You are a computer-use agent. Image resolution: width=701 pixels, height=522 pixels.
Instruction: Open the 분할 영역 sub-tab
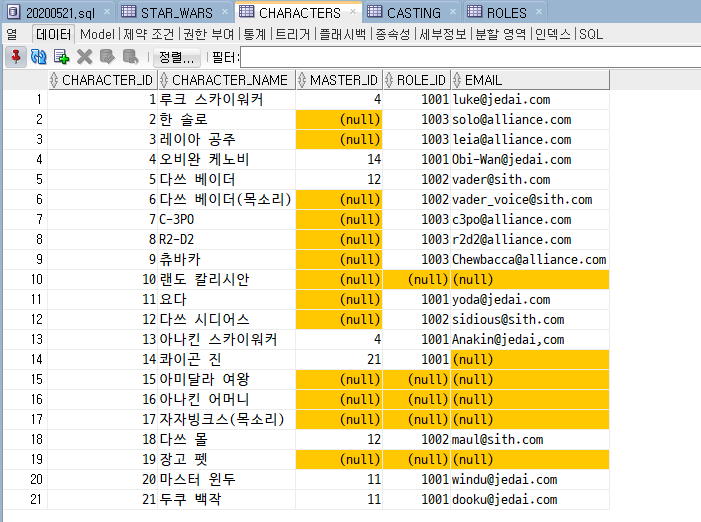click(501, 34)
